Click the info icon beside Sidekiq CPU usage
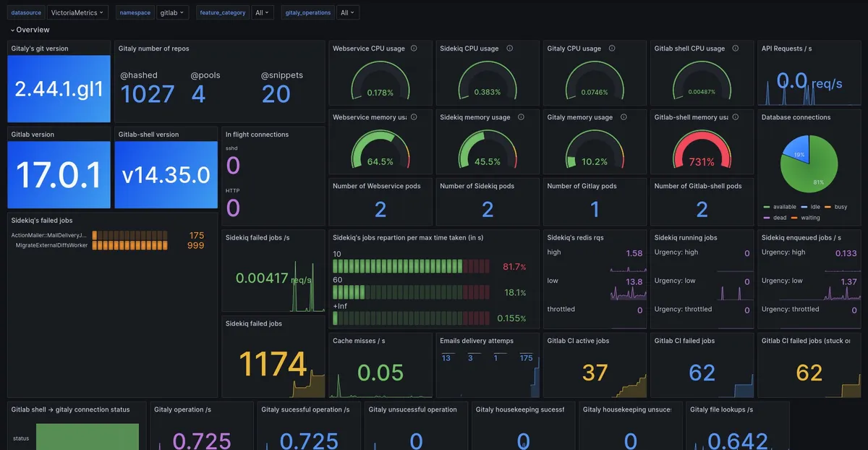Image resolution: width=868 pixels, height=450 pixels. point(509,48)
